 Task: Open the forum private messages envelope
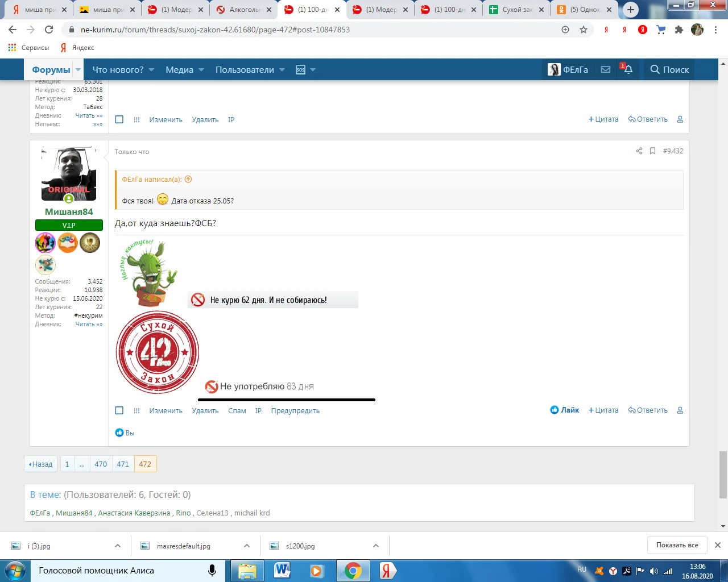[606, 69]
